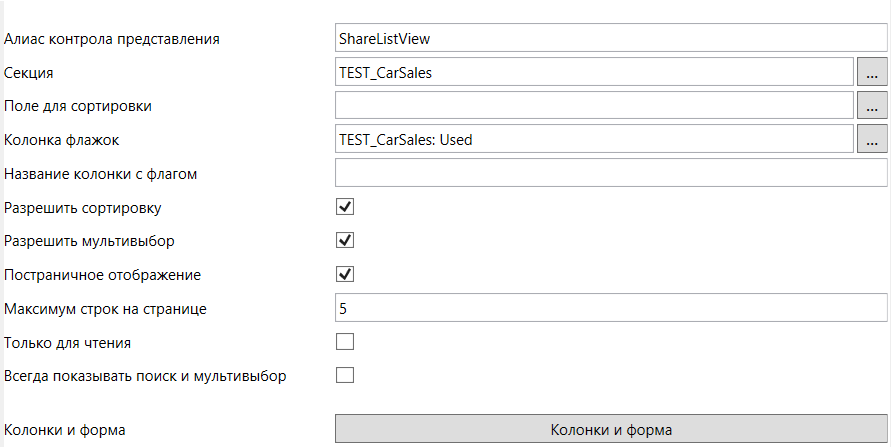Viewport: 891px width, 447px height.
Task: Open the browse button for Секция field
Action: tap(872, 72)
